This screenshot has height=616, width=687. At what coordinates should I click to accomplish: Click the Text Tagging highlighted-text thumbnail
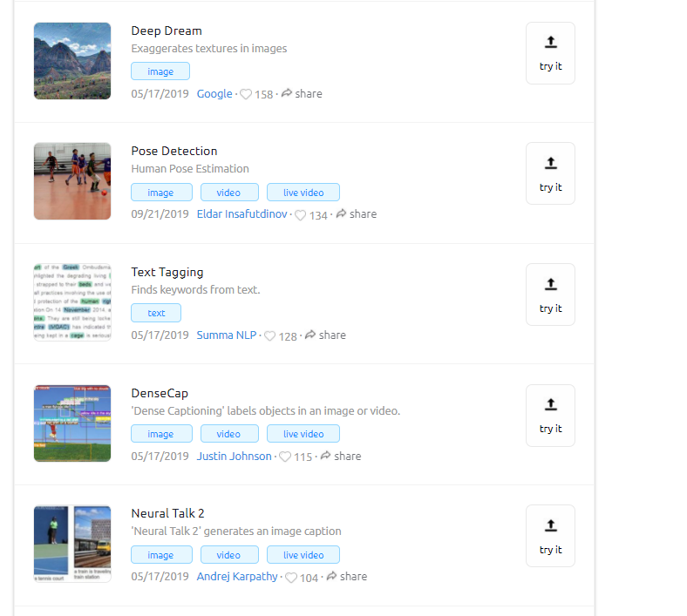tap(72, 302)
